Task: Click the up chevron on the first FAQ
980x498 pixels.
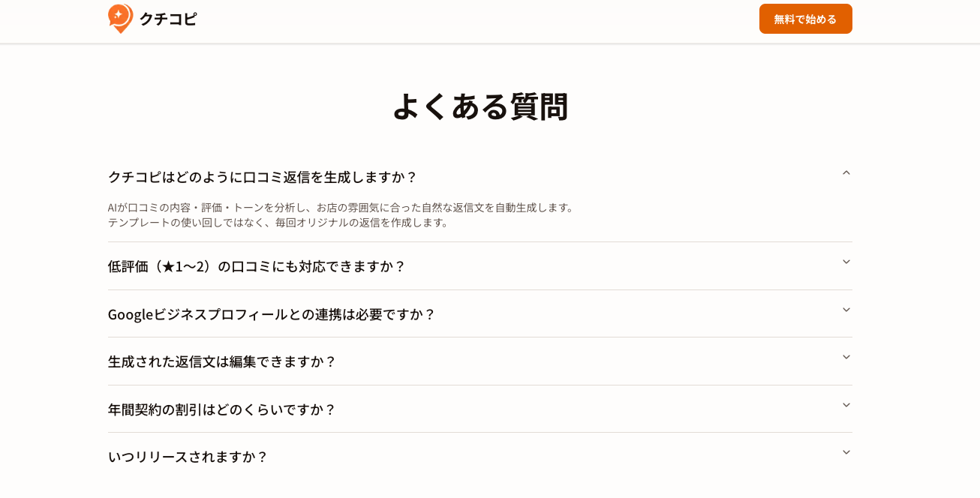Action: click(846, 172)
